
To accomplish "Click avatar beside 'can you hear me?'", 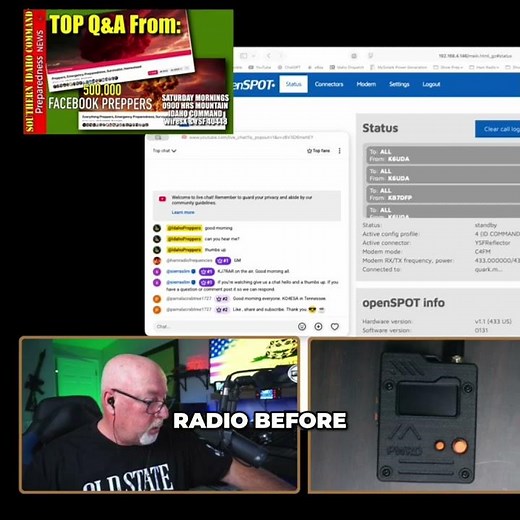I will click(x=157, y=239).
